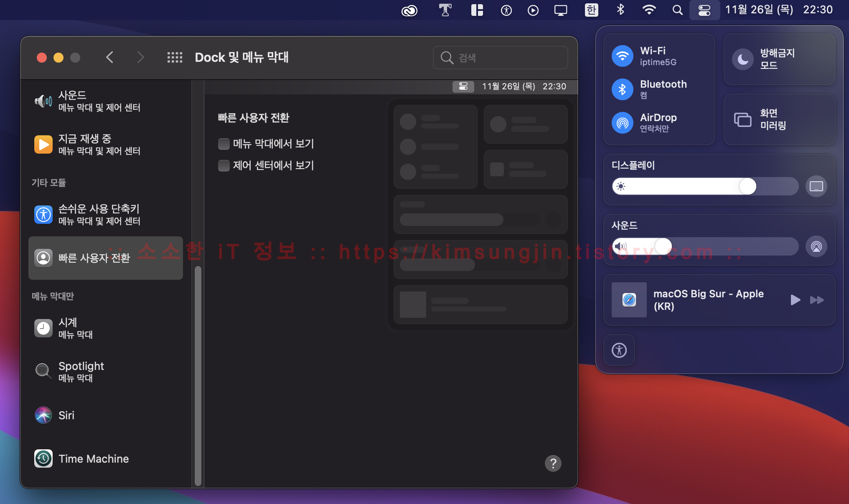Toggle Bluetooth icon in Control Center
The image size is (849, 504).
tap(622, 89)
